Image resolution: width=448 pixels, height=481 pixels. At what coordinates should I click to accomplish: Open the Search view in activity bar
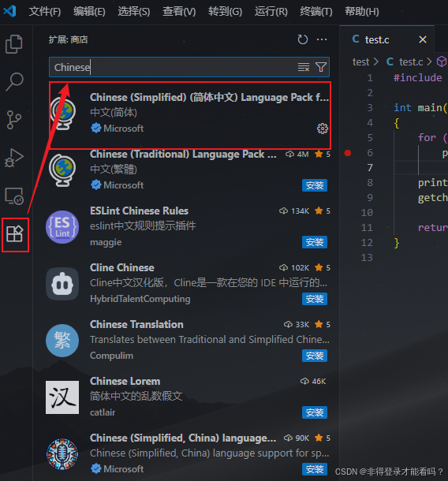point(14,81)
